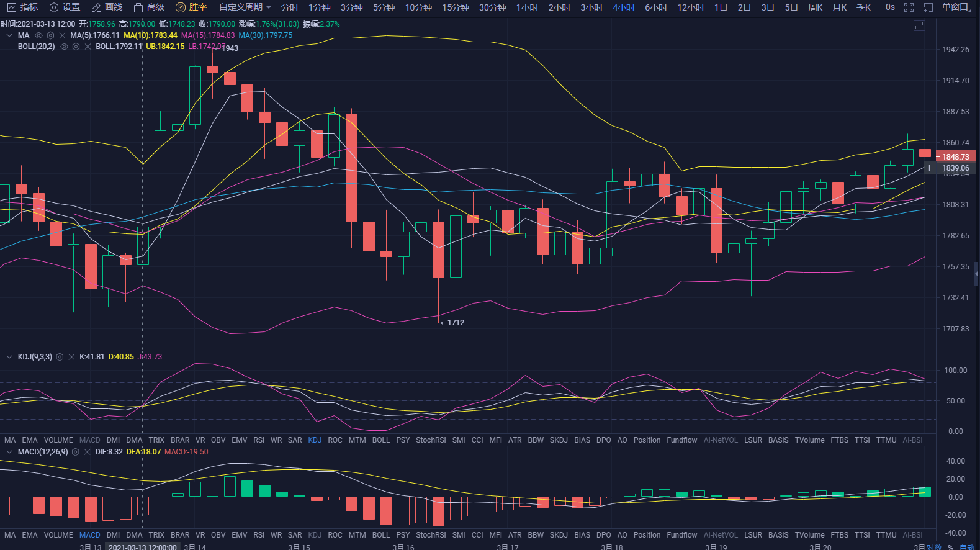
Task: Collapse the KDJ(9,3,3) panel chevron
Action: [x=9, y=357]
